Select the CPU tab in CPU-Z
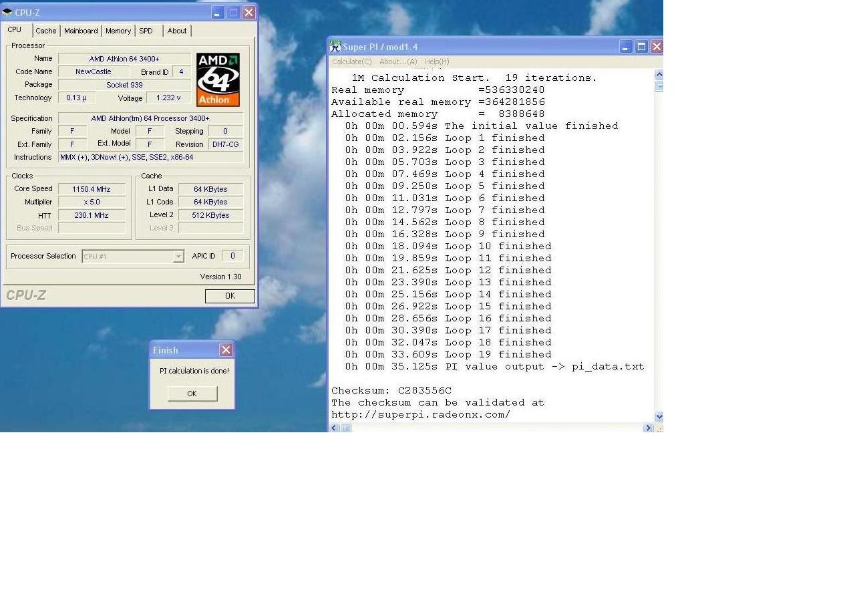This screenshot has height=616, width=855. (x=15, y=30)
